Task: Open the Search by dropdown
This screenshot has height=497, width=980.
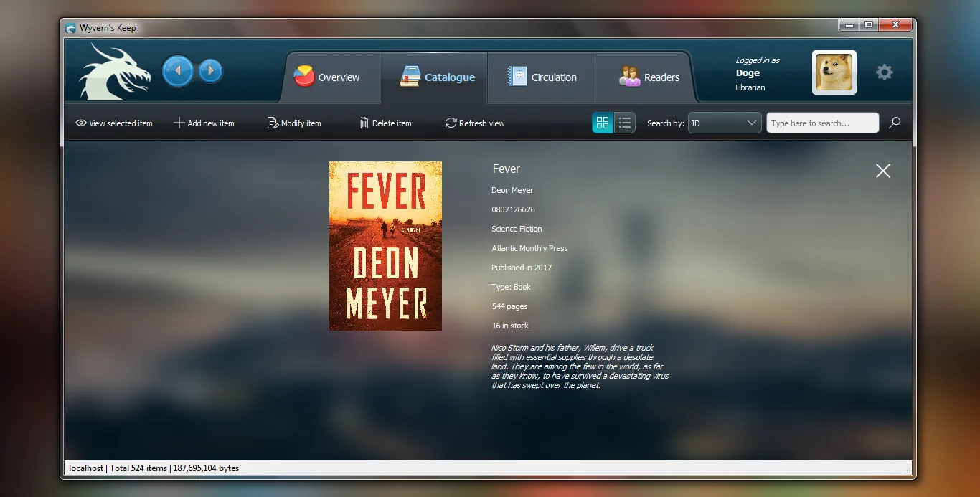Action: point(725,123)
